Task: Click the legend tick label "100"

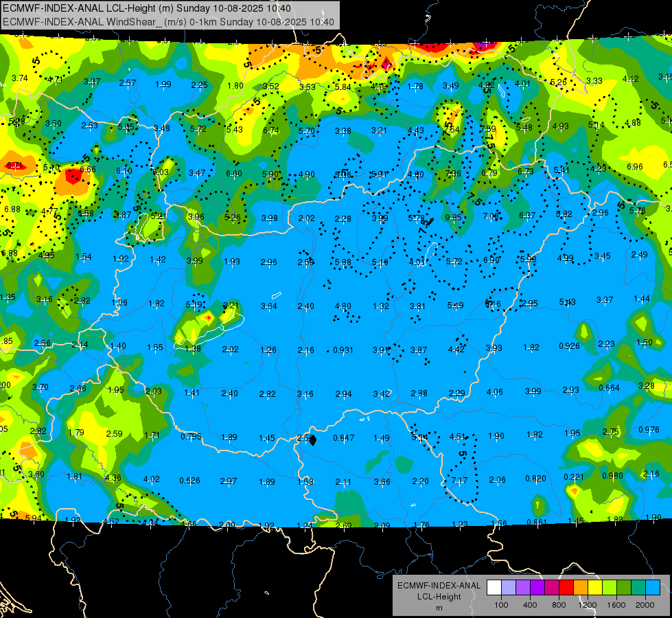Action: tap(501, 605)
